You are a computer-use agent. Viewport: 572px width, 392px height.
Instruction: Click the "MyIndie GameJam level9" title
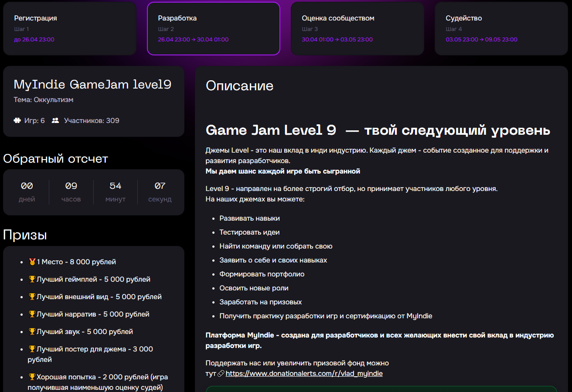click(92, 84)
